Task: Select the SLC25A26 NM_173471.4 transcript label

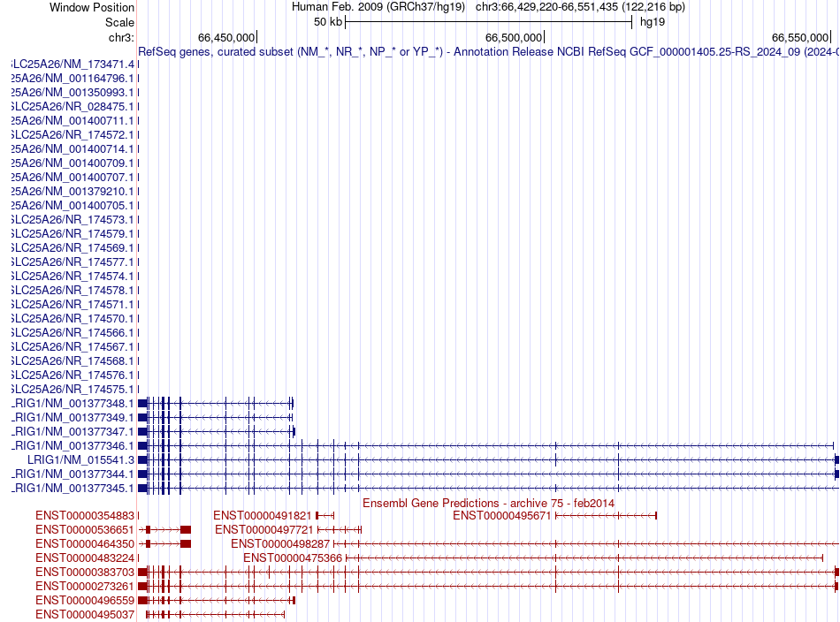Action: (73, 64)
